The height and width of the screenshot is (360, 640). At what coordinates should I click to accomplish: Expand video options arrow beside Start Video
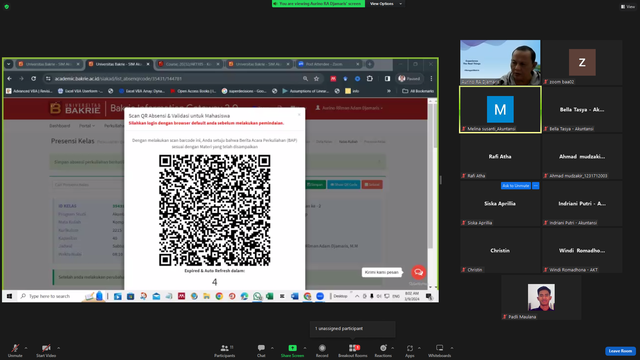(58, 348)
